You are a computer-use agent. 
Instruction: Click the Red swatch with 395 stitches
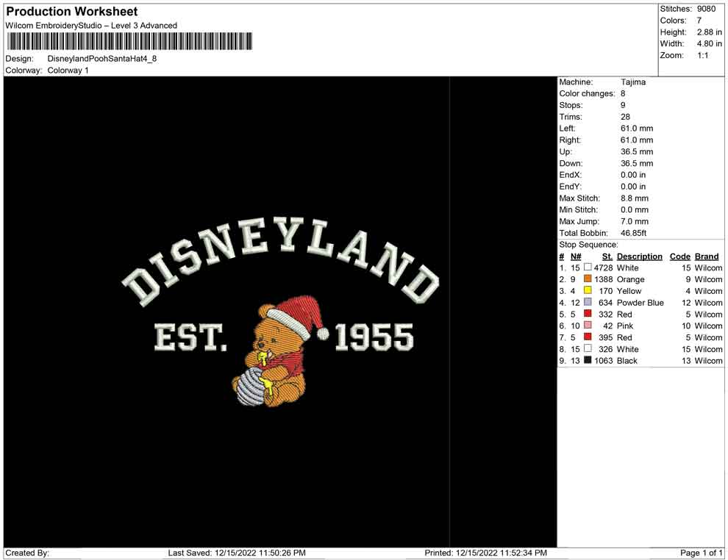[x=588, y=337]
